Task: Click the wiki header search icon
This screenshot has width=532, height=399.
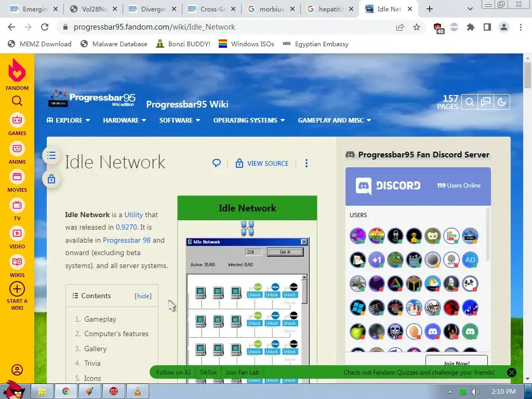Action: (470, 102)
